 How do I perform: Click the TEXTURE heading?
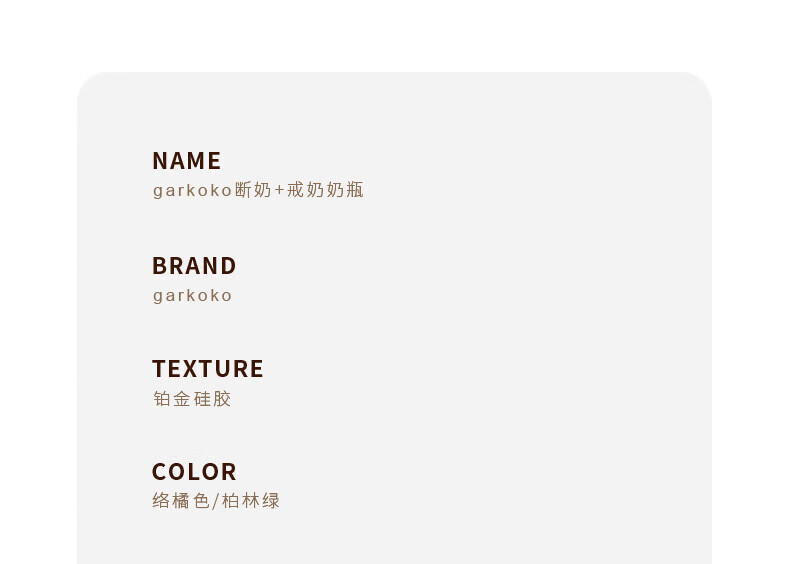[x=208, y=368]
